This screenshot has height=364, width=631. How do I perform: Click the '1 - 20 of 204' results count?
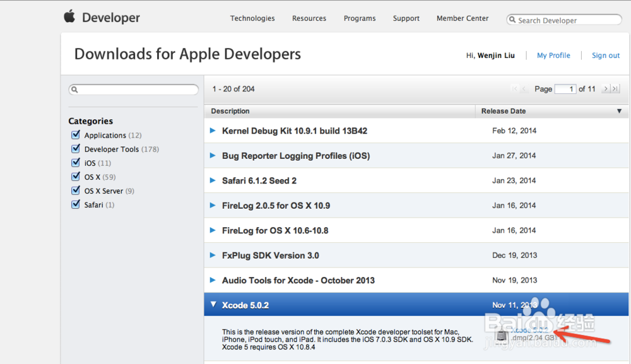(233, 89)
